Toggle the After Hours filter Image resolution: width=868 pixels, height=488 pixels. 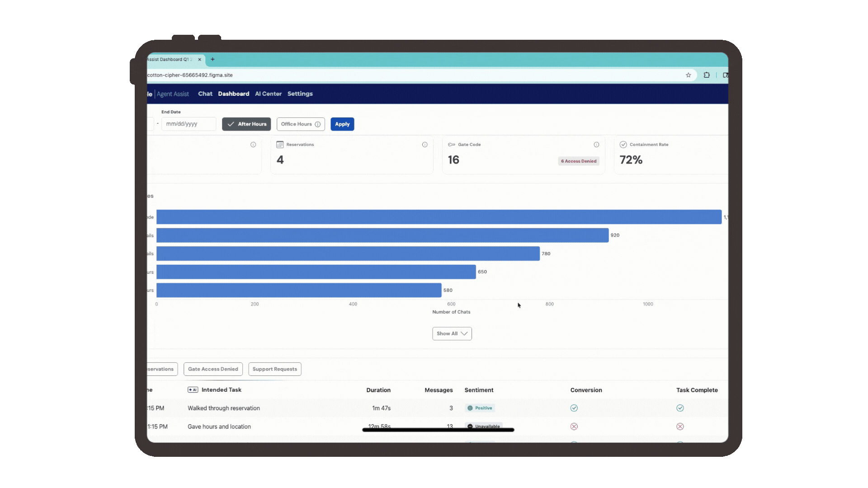(246, 124)
